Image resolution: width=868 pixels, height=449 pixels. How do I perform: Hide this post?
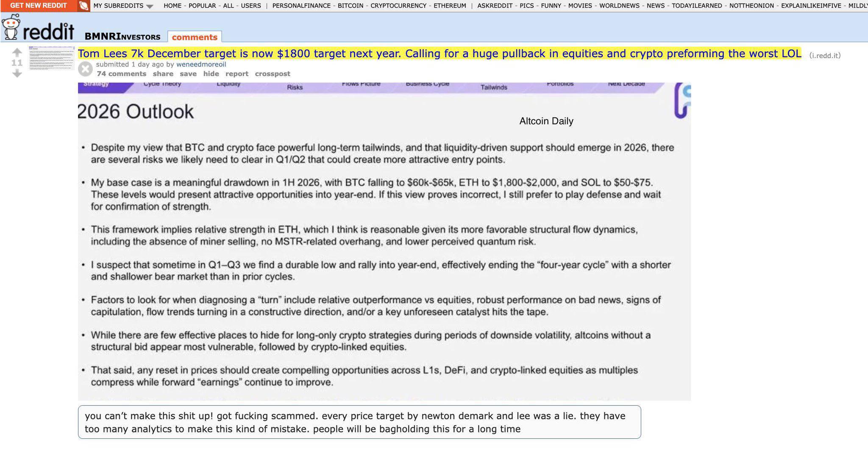(211, 74)
